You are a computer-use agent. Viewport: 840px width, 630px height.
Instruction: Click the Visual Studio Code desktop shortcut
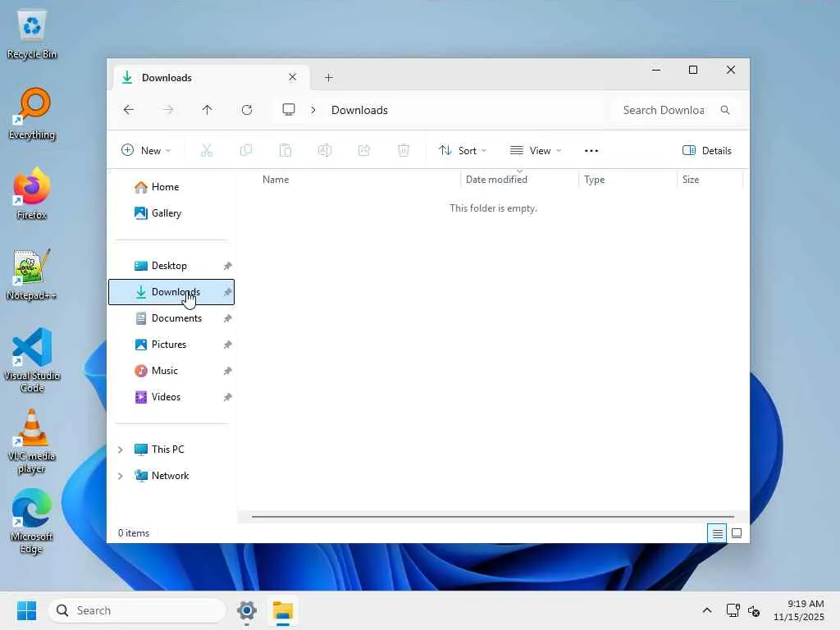pos(32,360)
